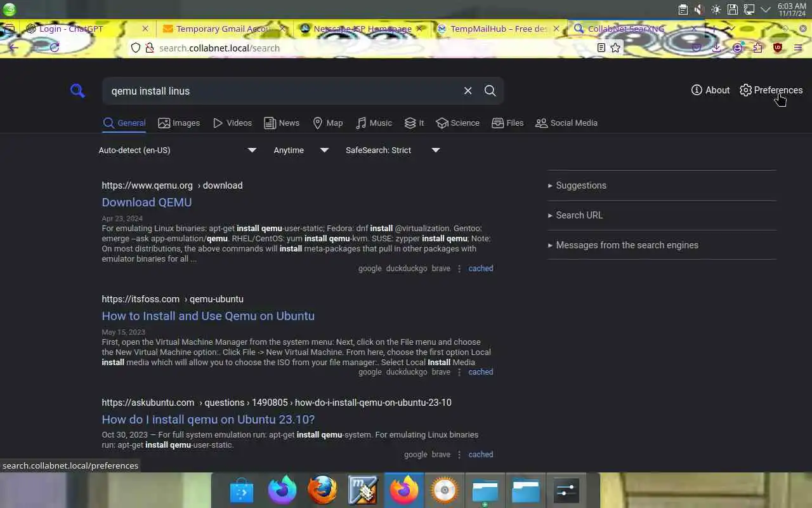Screen dimensions: 812x508
Task: Open the Auto-detect (en-US) language dropdown
Action: pyautogui.click(x=178, y=150)
